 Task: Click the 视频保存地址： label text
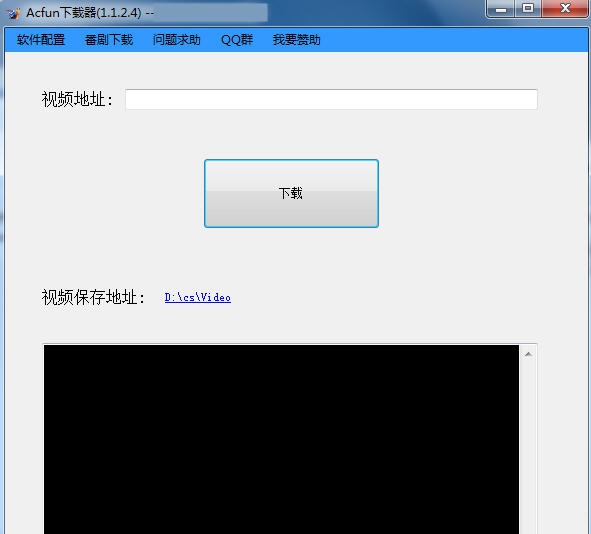click(93, 297)
